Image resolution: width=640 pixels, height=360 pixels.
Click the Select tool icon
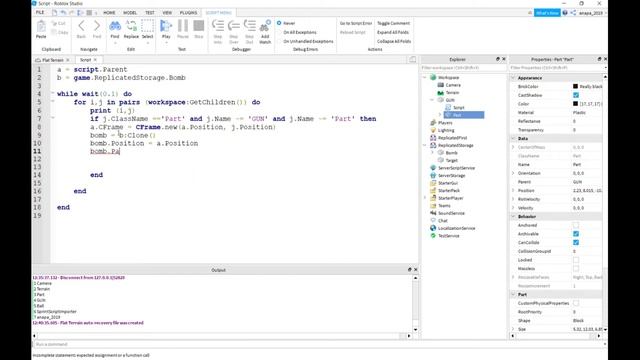(147, 26)
